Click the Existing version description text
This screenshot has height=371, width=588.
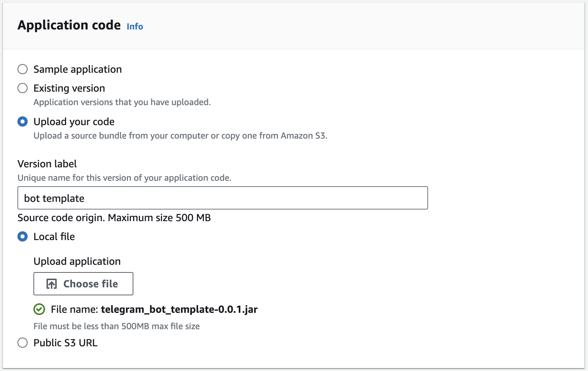point(122,102)
